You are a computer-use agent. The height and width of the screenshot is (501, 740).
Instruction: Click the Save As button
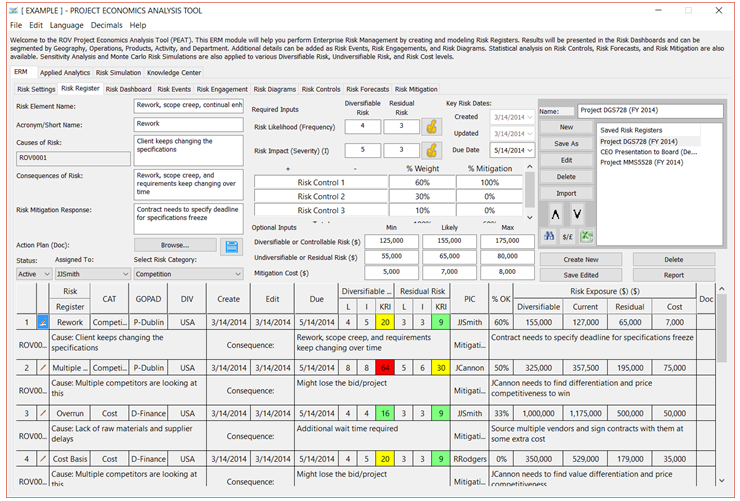566,144
